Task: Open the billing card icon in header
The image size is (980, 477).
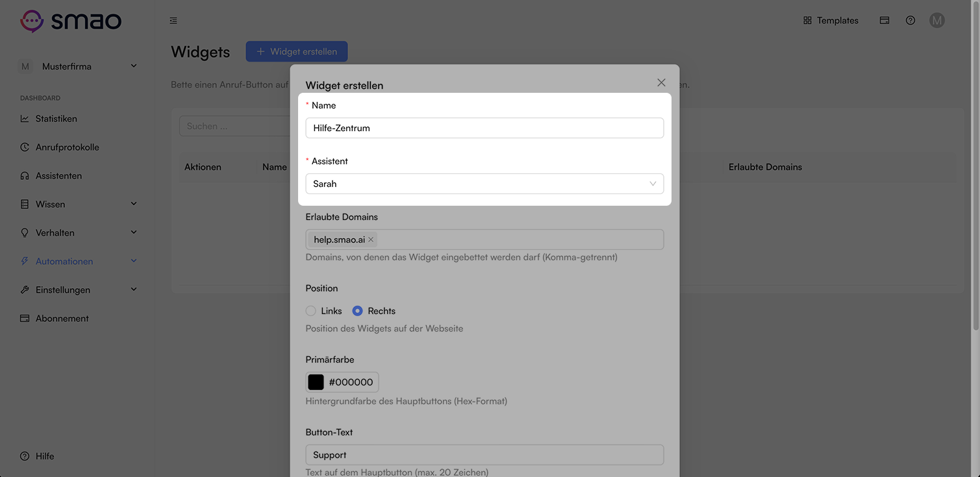Action: [885, 21]
